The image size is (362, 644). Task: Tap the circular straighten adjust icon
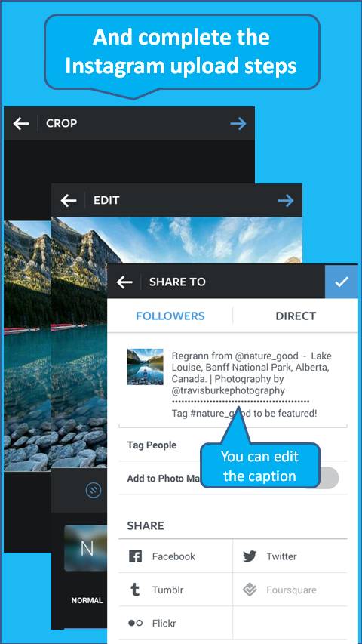[94, 489]
